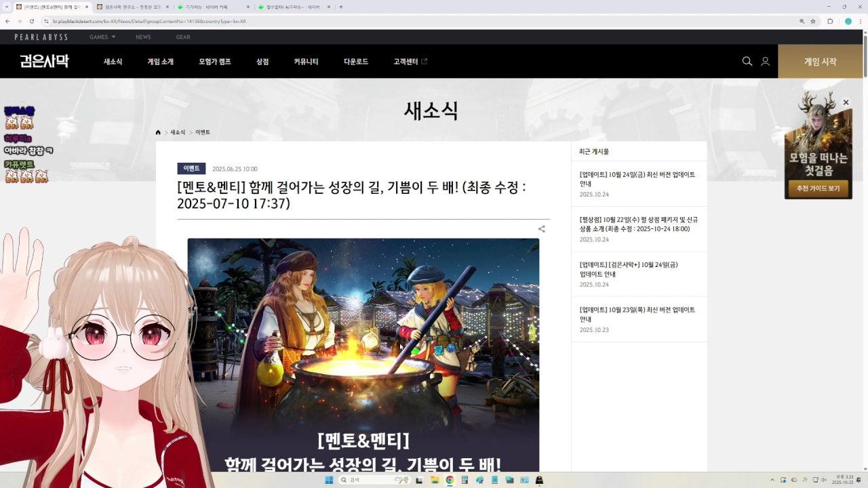
Task: Click the article date 2025.06.25 10:00
Action: click(x=235, y=169)
